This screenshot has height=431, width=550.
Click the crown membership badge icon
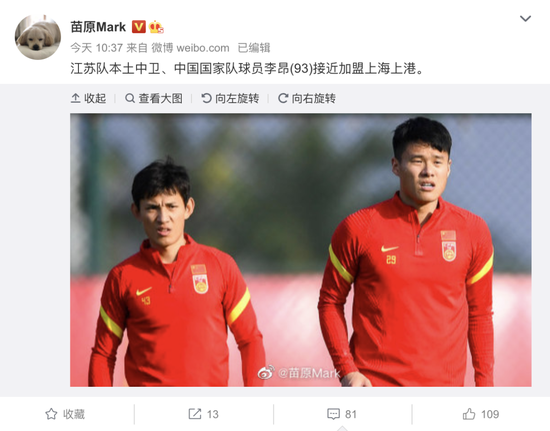point(156,27)
